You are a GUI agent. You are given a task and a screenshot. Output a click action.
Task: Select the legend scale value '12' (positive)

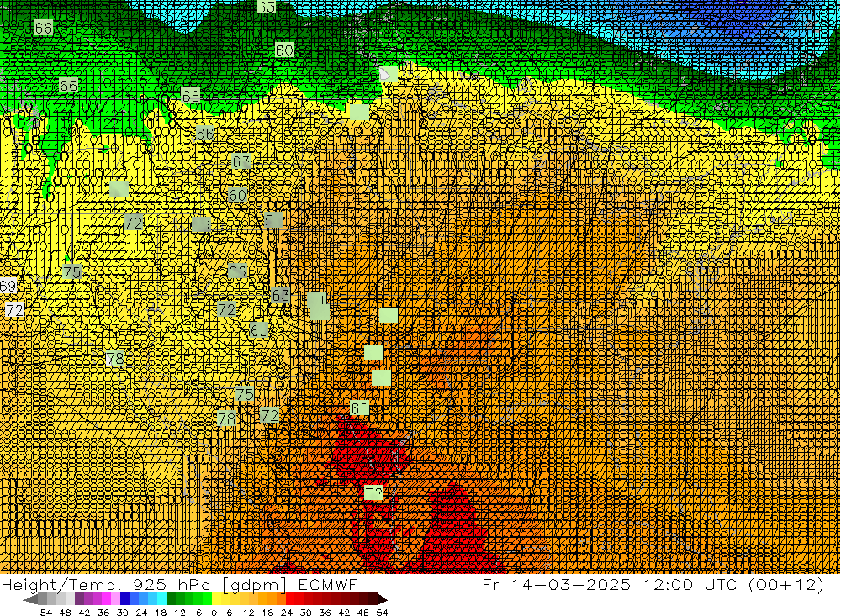[x=248, y=613]
